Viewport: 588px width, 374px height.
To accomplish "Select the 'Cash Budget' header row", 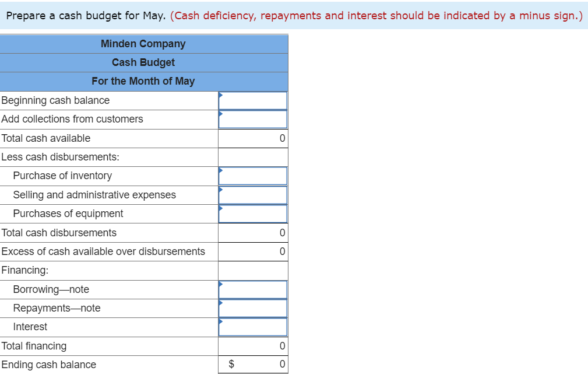I will click(x=143, y=62).
